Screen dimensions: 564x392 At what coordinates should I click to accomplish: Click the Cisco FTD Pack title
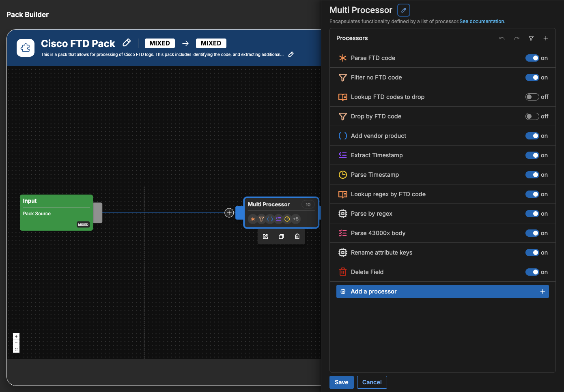coord(78,43)
